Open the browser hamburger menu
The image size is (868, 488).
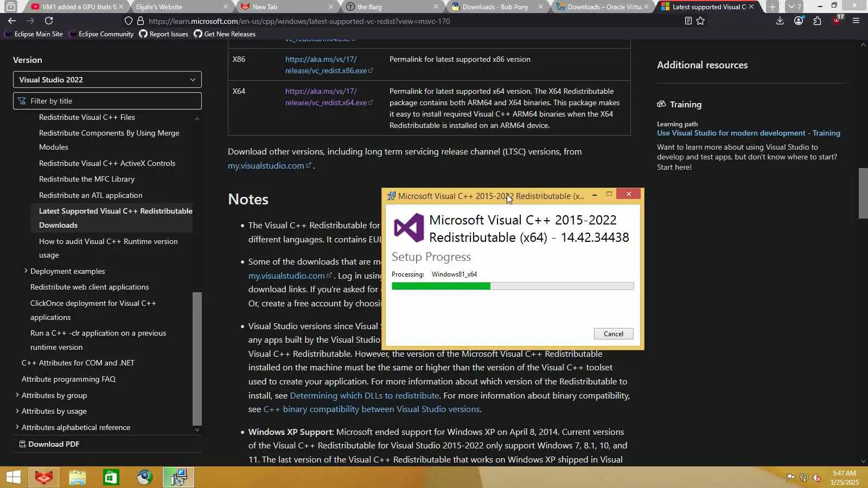tap(856, 21)
